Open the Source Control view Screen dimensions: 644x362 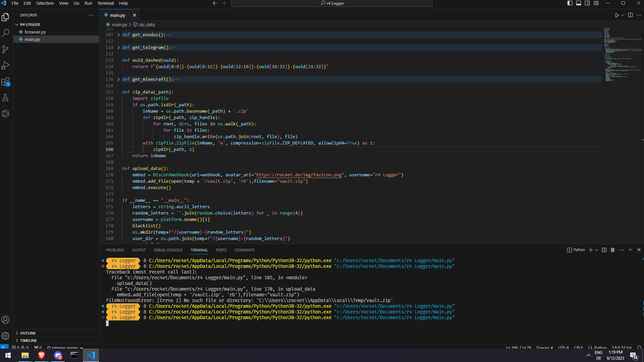coord(5,49)
